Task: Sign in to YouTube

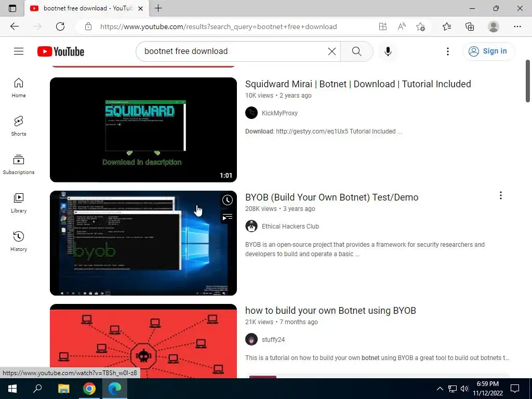Action: click(488, 51)
